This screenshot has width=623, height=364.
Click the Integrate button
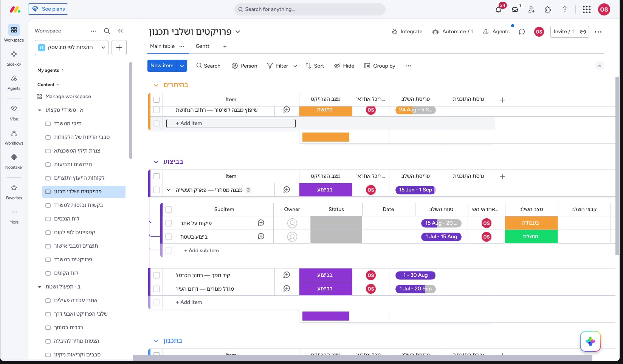pyautogui.click(x=407, y=32)
